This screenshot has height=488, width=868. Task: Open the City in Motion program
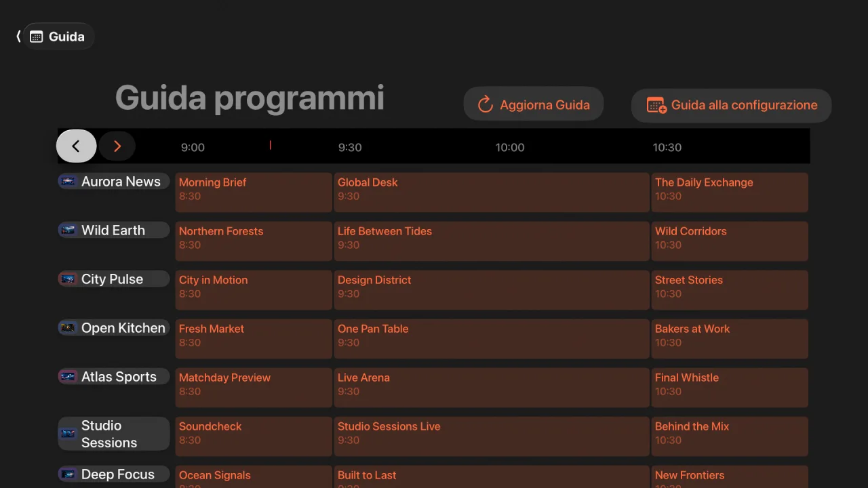pos(254,290)
